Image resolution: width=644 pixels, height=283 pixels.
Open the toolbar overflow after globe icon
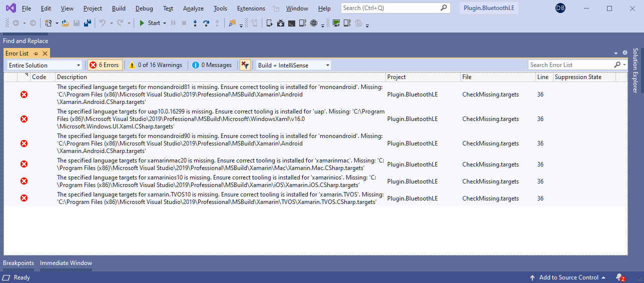tap(322, 25)
